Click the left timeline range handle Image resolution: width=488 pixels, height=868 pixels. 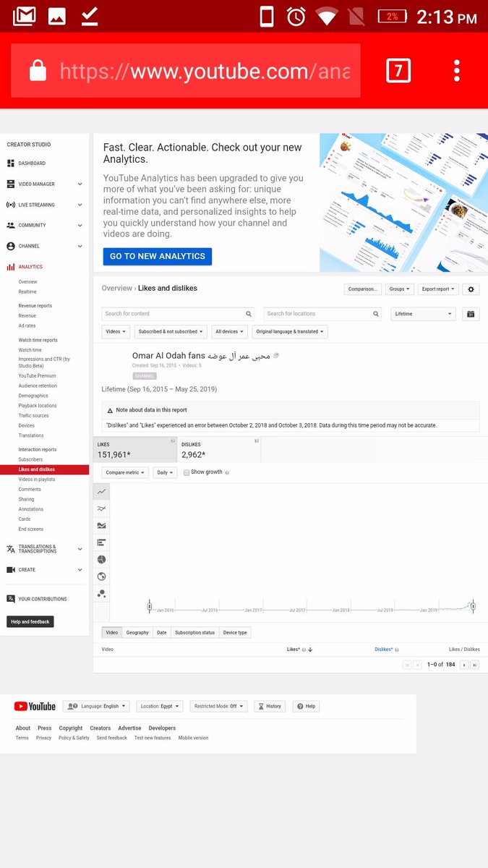pyautogui.click(x=150, y=607)
